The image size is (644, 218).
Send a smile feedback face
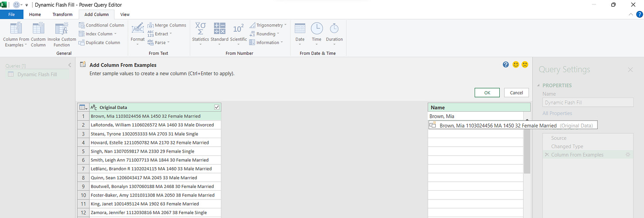point(516,64)
